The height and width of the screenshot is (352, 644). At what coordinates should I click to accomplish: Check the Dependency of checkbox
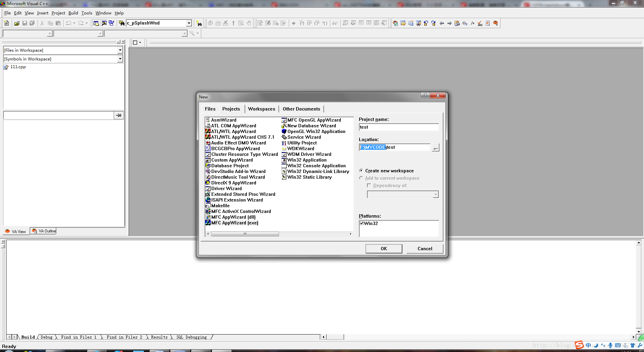click(x=369, y=185)
